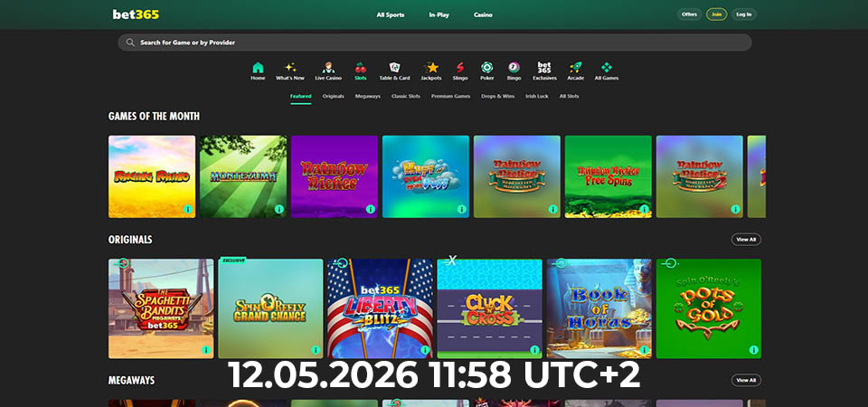This screenshot has height=407, width=868.
Task: Click the search magnifier icon
Action: (x=130, y=43)
